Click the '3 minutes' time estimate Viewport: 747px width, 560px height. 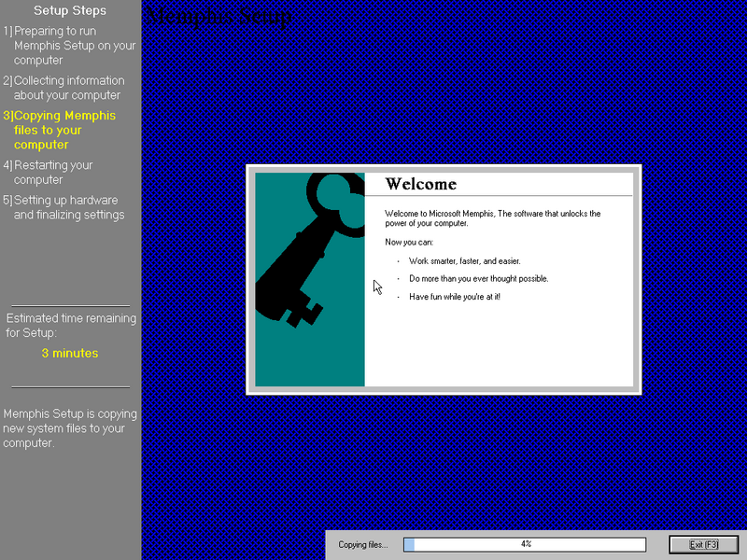click(x=70, y=353)
